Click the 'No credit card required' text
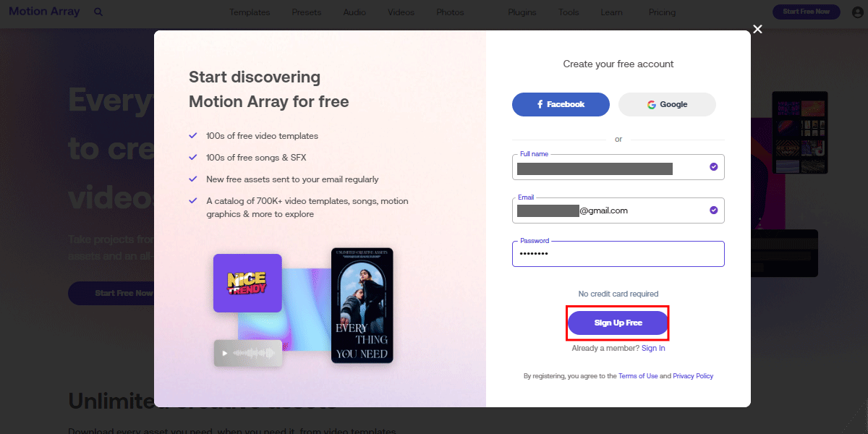 [618, 294]
